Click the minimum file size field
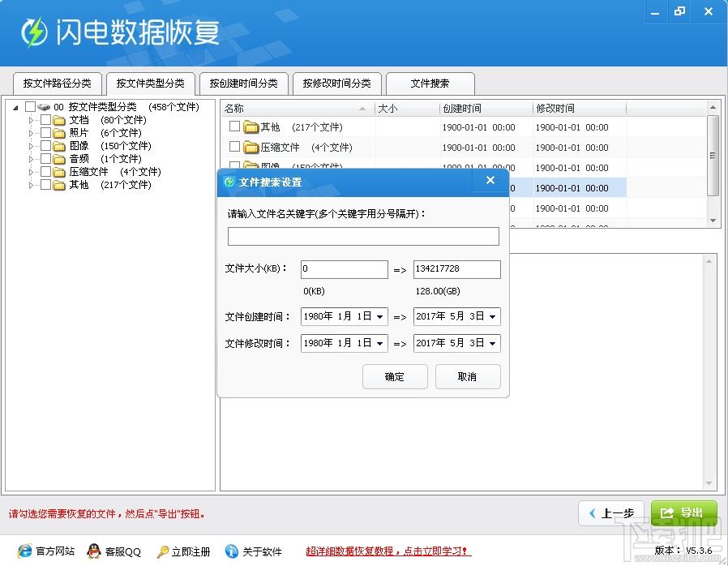Viewport: 728px width, 566px height. pos(344,269)
